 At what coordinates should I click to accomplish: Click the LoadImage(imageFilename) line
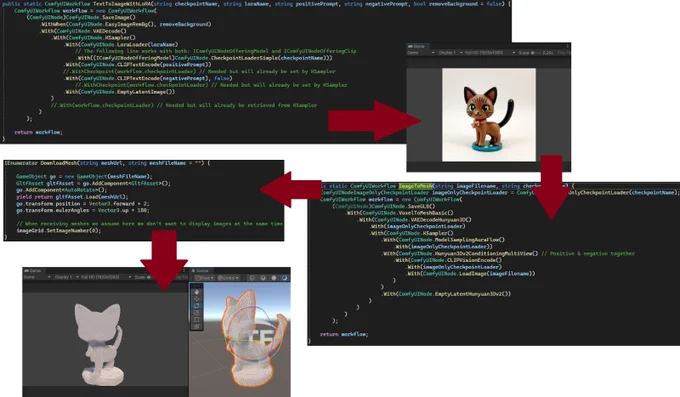tap(471, 273)
